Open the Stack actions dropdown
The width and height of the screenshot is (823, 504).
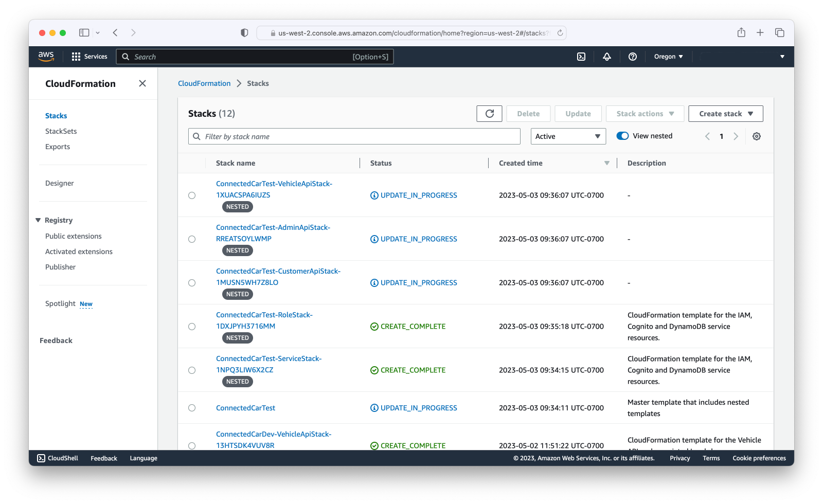pos(645,114)
